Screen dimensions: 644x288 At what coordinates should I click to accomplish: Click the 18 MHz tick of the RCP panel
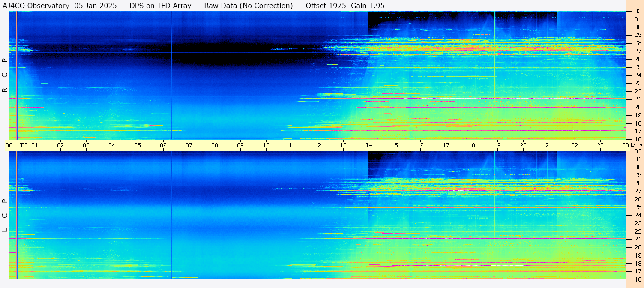click(x=638, y=123)
